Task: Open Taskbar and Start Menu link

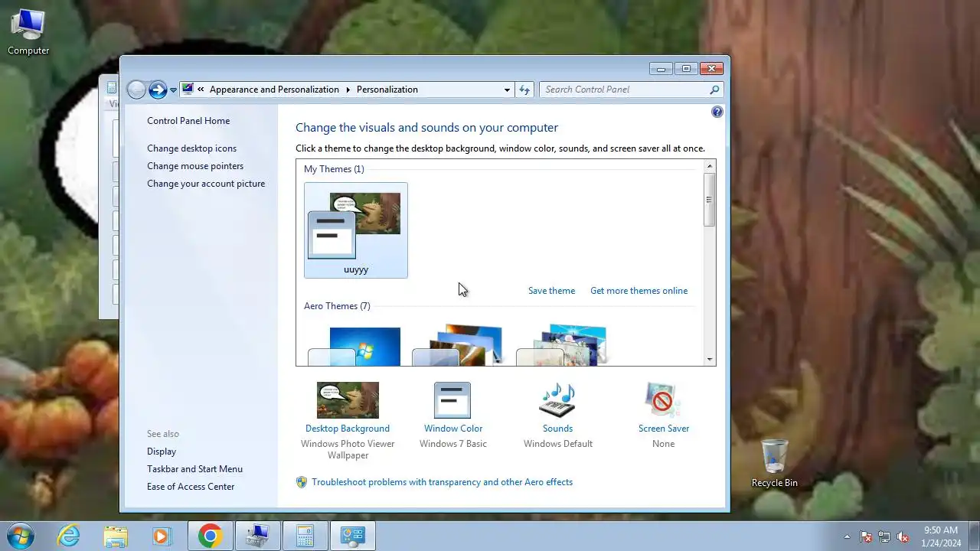Action: pyautogui.click(x=194, y=469)
